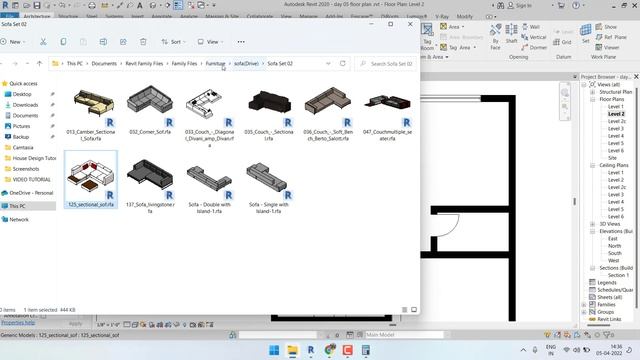Select the Vertical opening tool
640x360 pixels.
[x=533, y=37]
